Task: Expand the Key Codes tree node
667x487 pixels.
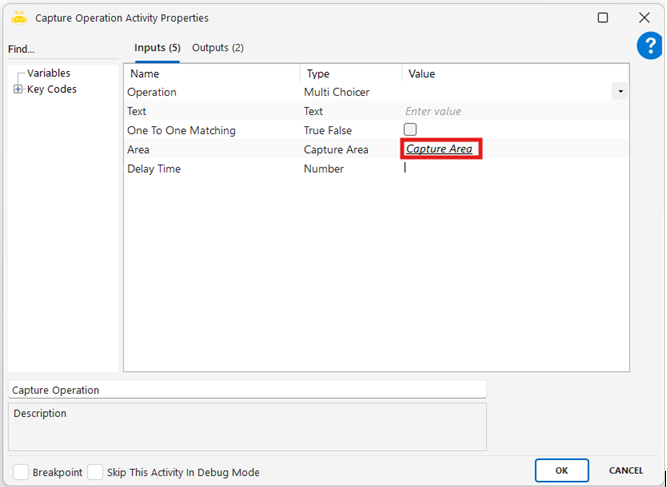Action: [x=18, y=90]
